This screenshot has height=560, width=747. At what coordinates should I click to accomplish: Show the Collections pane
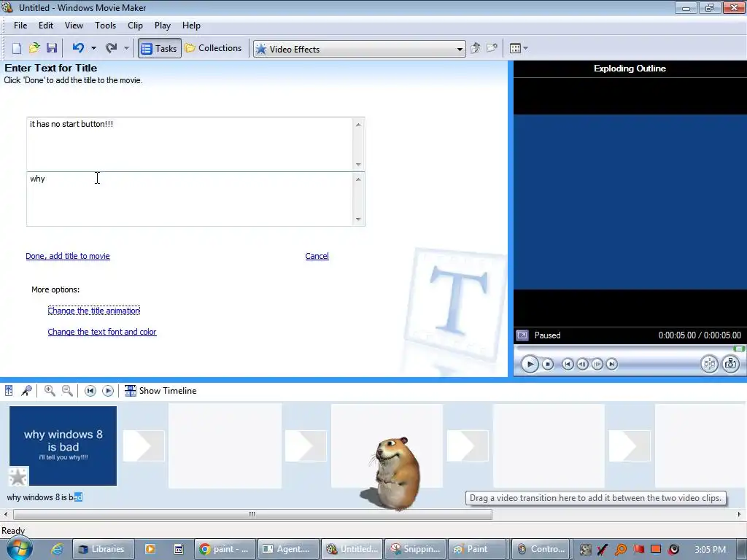214,48
